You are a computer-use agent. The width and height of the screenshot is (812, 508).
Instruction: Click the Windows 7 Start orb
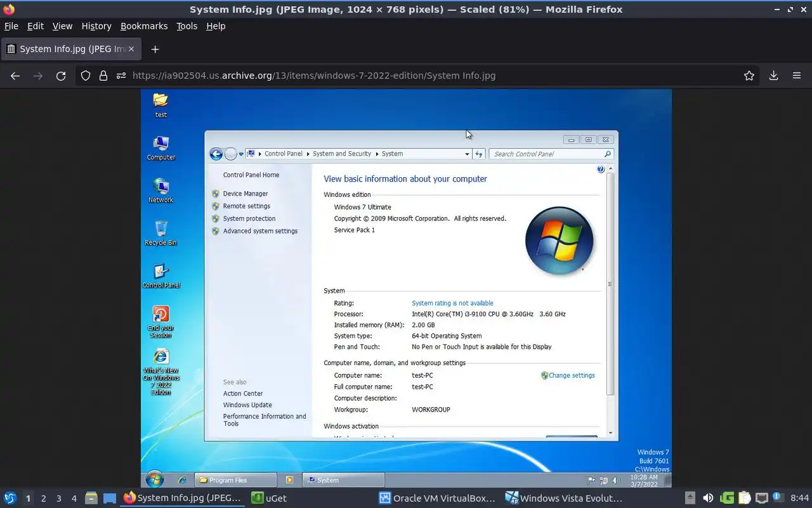[x=155, y=479]
